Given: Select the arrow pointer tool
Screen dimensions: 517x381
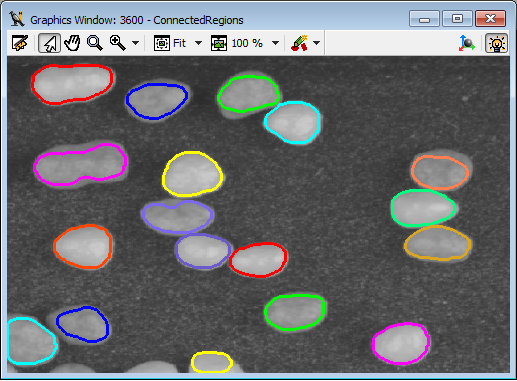Looking at the screenshot, I should pyautogui.click(x=50, y=43).
